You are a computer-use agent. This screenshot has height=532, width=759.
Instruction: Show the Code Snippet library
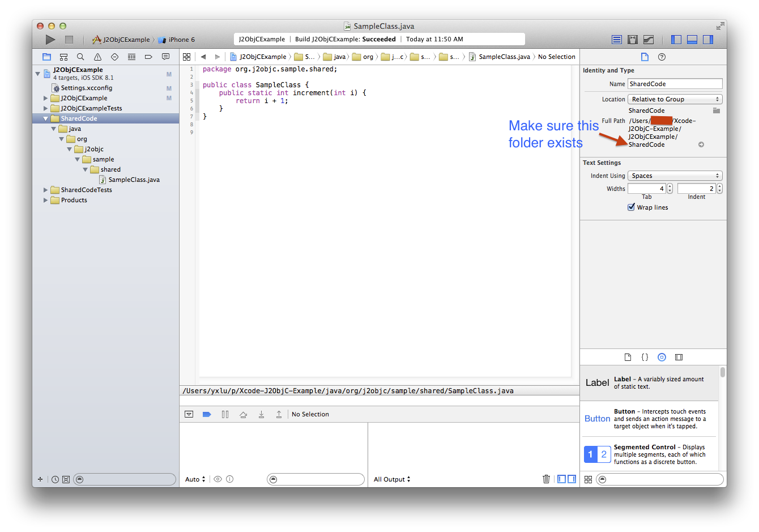(645, 357)
